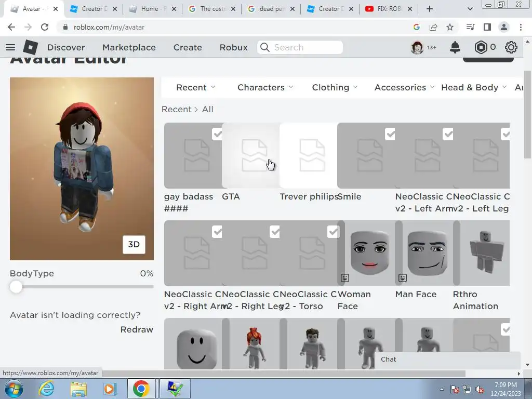Open Chrome three-dot menu
The width and height of the screenshot is (532, 399).
(521, 27)
